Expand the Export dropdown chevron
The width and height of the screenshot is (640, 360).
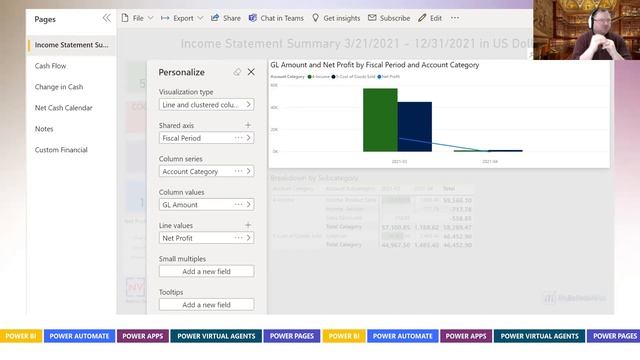coord(200,18)
